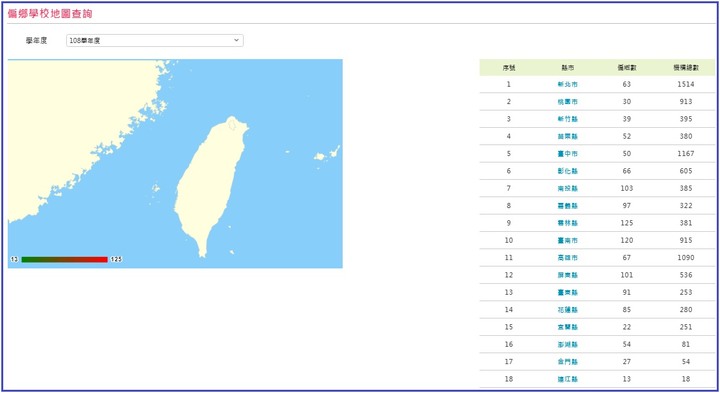The image size is (720, 393).
Task: Click the page title 偏鄉學校地圖查詢
Action: tap(50, 13)
